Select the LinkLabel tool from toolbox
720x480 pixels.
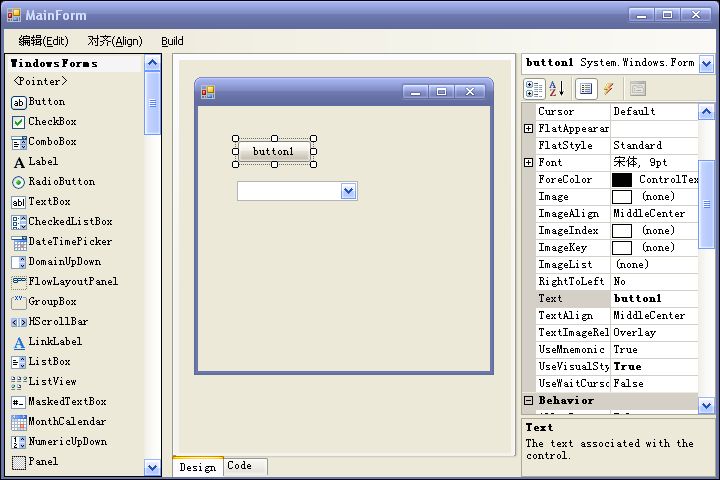pyautogui.click(x=55, y=342)
